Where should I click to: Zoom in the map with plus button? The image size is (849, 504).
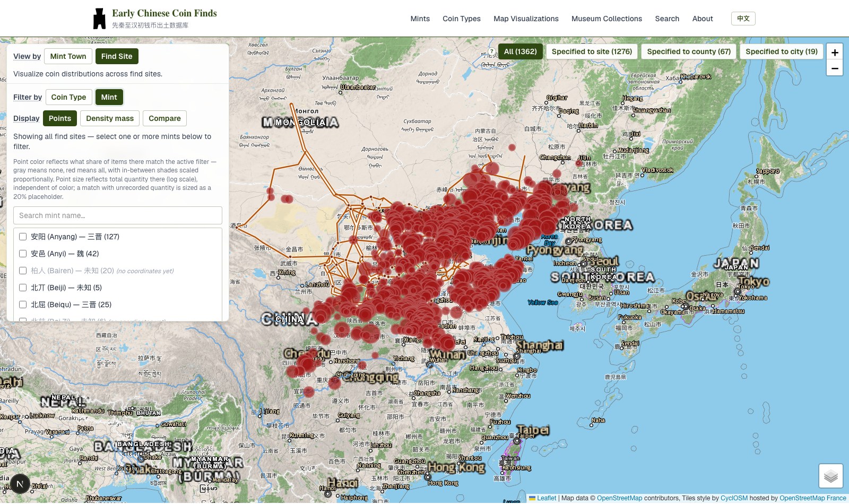(x=835, y=52)
